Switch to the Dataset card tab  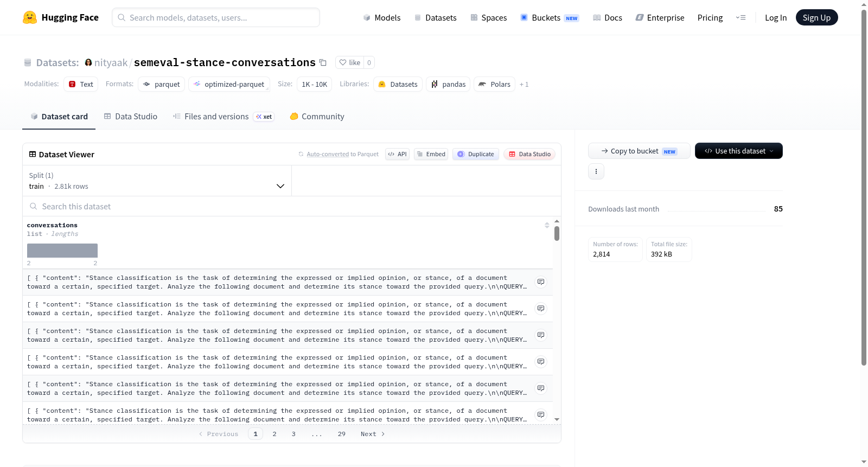coord(59,117)
